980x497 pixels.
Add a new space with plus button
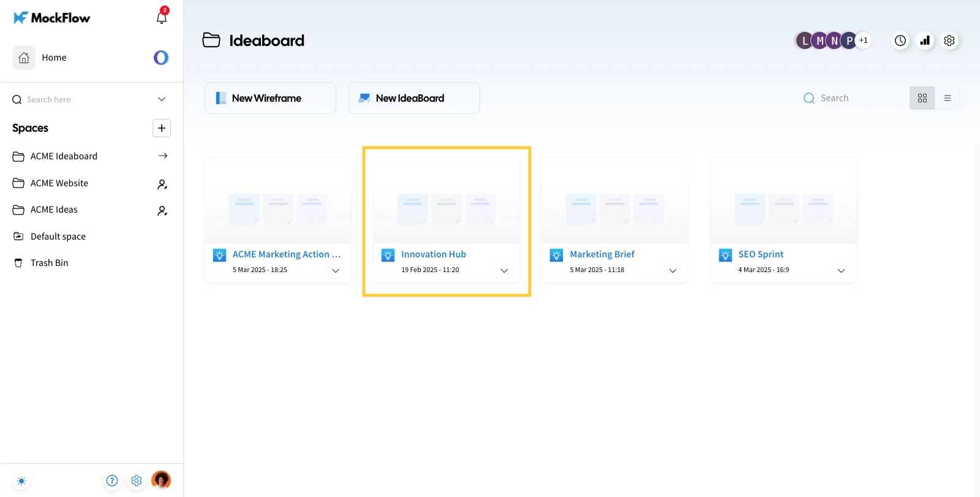pyautogui.click(x=162, y=128)
